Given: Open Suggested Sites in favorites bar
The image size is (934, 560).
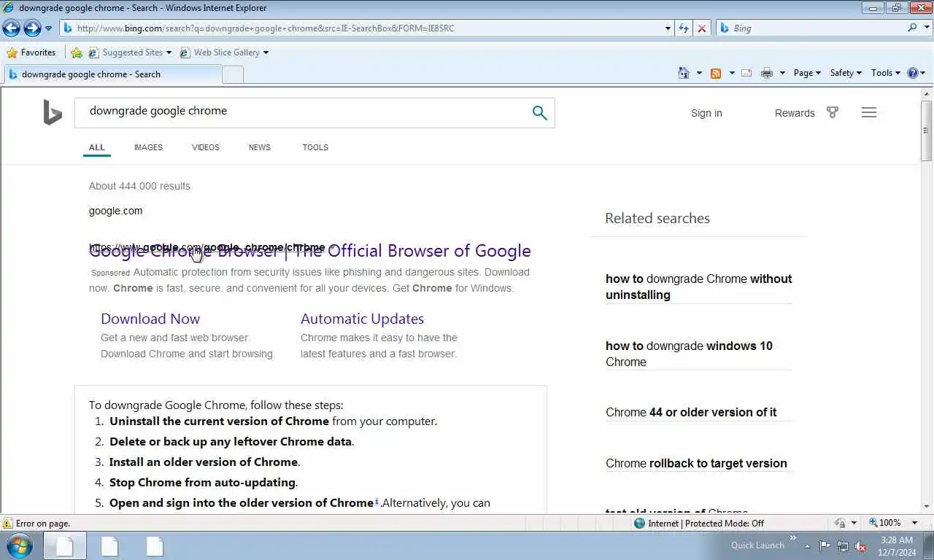Looking at the screenshot, I should 130,52.
